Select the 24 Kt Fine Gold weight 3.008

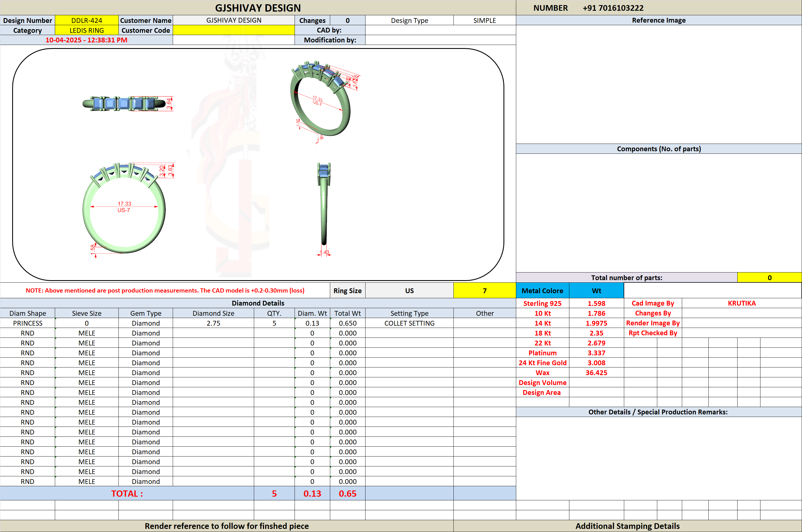(596, 363)
